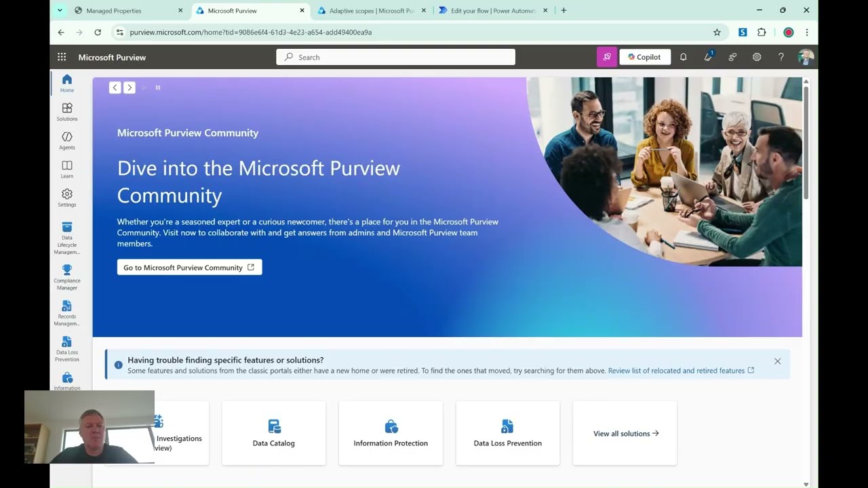
Task: Click the Purview Search box
Action: 395,57
